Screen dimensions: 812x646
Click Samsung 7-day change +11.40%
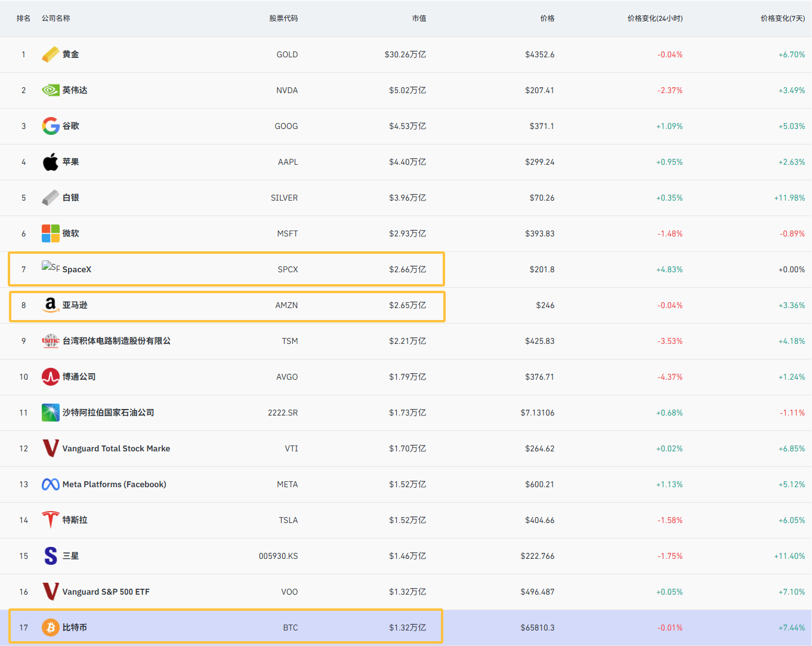coord(789,556)
